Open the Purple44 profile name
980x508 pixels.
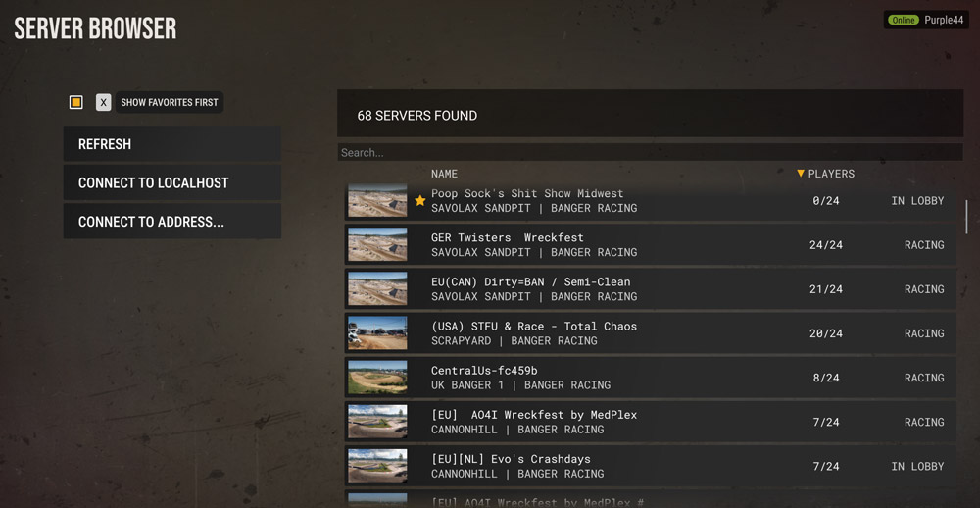[944, 20]
